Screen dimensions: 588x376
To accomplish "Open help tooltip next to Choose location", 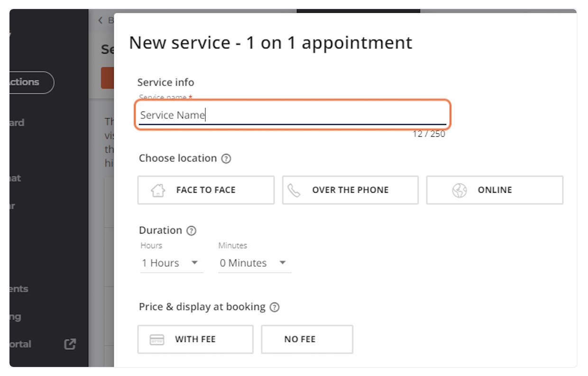I will click(x=226, y=159).
